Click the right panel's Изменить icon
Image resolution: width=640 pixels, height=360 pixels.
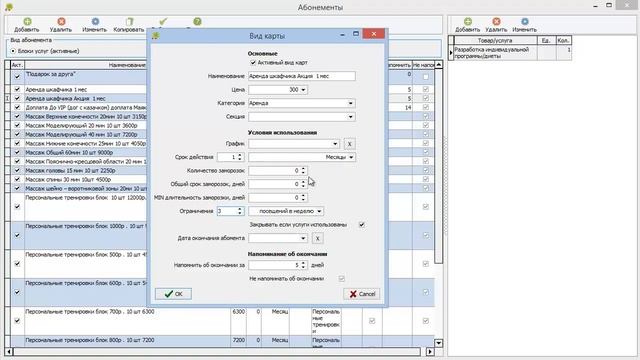525,22
